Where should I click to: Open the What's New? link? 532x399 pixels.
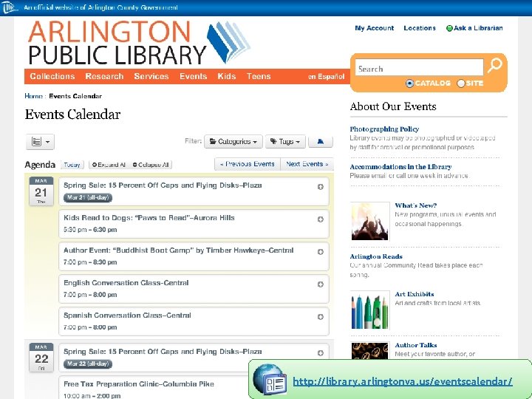pos(415,205)
